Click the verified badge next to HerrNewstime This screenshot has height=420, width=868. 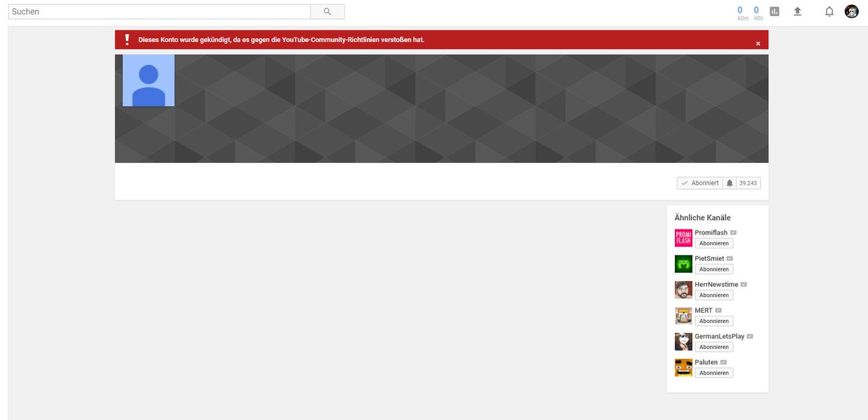tap(744, 285)
